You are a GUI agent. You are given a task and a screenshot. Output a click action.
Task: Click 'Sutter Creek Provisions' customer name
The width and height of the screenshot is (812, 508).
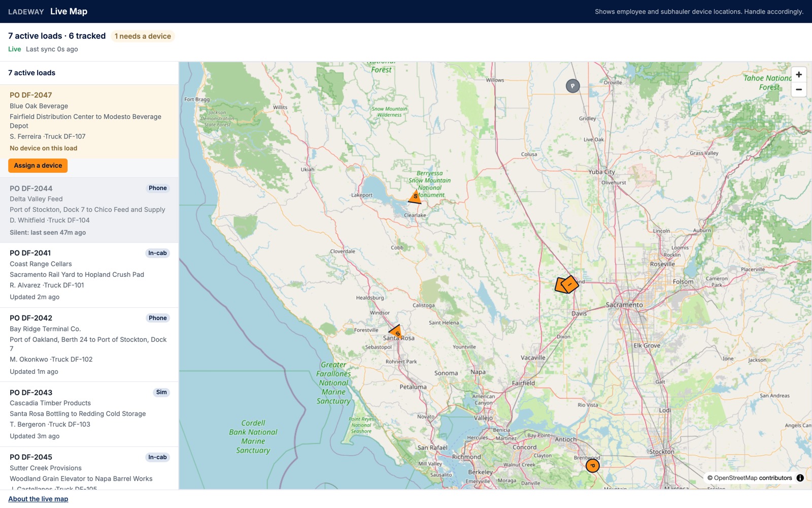click(x=46, y=468)
